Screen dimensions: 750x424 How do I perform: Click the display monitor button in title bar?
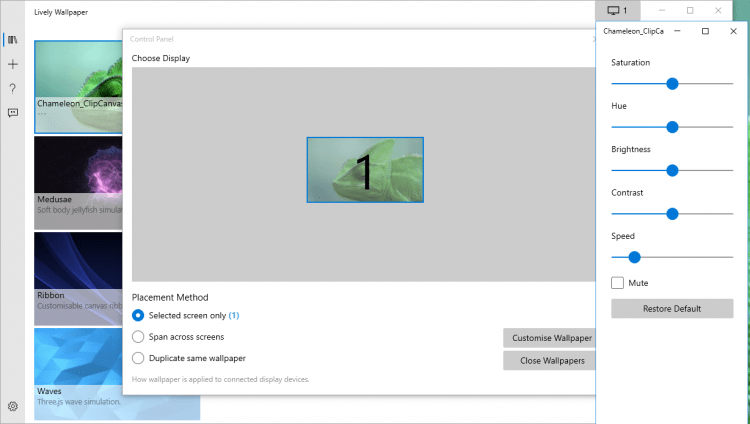tap(617, 10)
